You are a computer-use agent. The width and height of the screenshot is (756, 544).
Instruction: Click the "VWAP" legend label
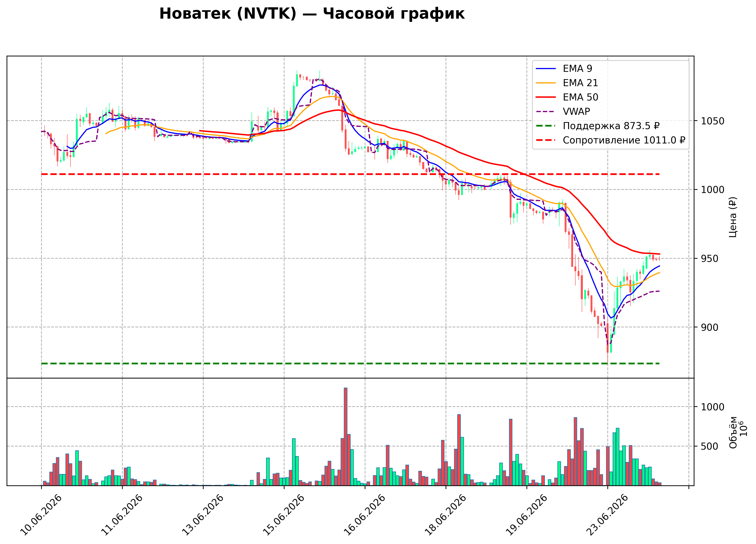click(576, 111)
